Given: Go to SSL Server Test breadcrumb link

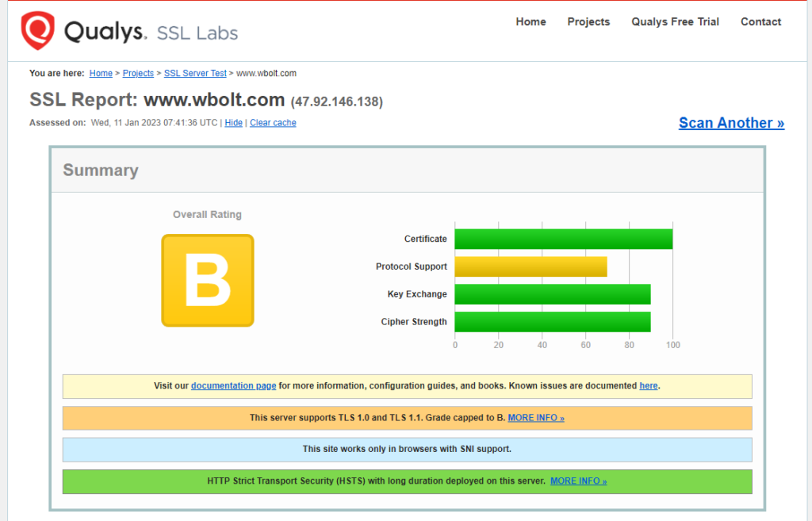Looking at the screenshot, I should tap(195, 73).
